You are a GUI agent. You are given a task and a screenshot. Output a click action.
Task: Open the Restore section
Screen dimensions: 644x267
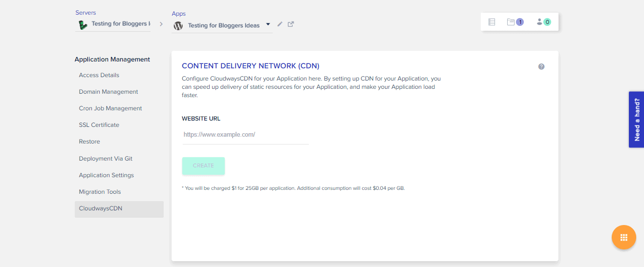tap(89, 142)
